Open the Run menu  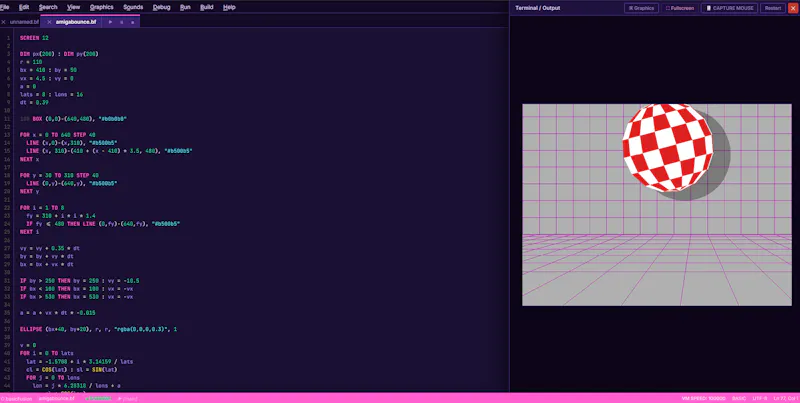[x=185, y=7]
